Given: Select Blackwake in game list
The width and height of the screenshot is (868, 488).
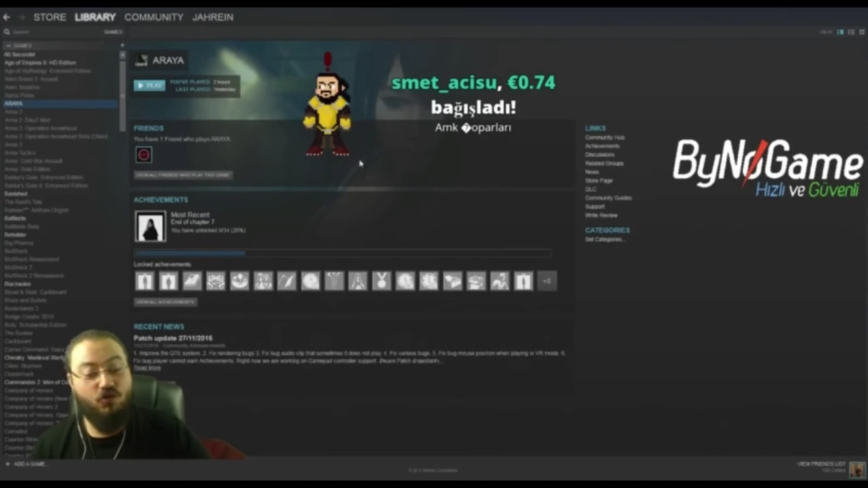Looking at the screenshot, I should [x=16, y=284].
